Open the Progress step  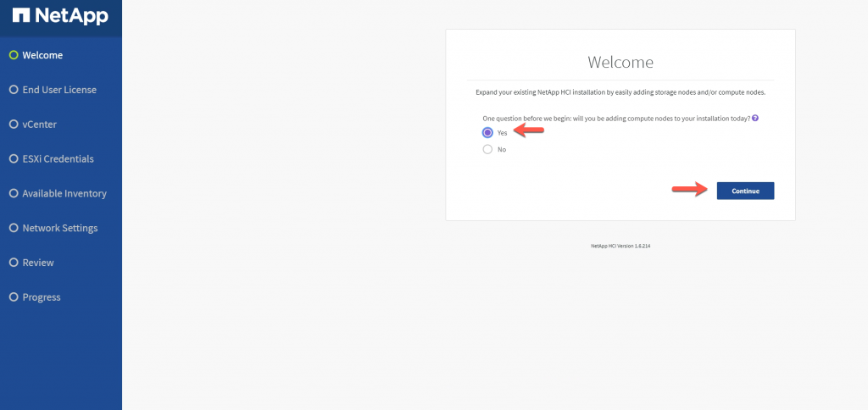pyautogui.click(x=36, y=297)
